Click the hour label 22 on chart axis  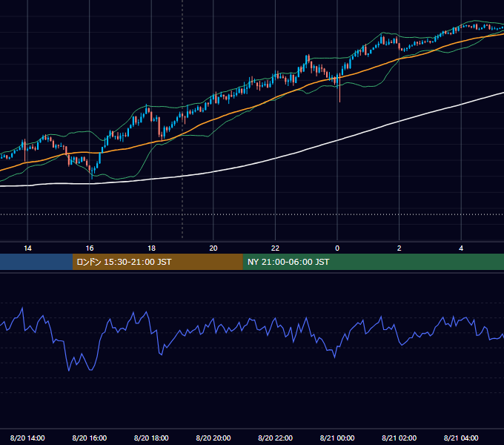(x=275, y=248)
